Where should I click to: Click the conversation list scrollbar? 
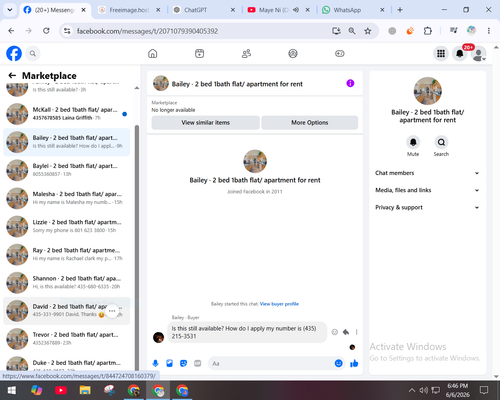(137, 247)
